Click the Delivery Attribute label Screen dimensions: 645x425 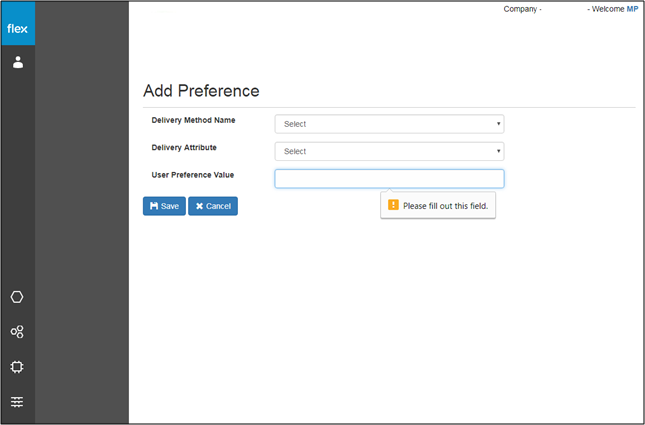point(184,147)
